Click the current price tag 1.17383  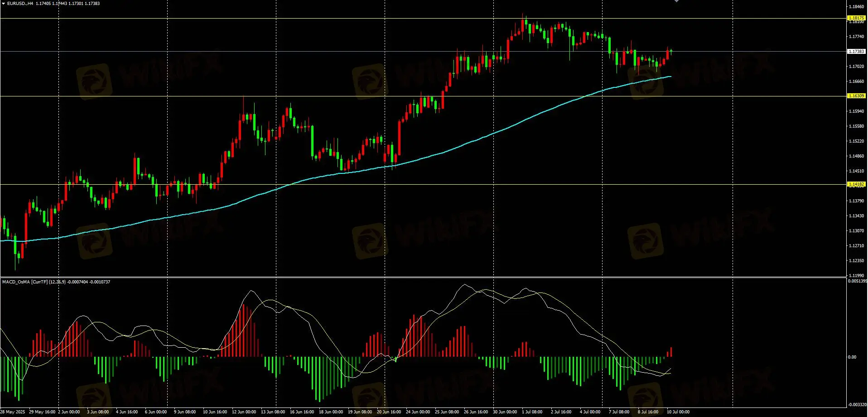pyautogui.click(x=856, y=52)
